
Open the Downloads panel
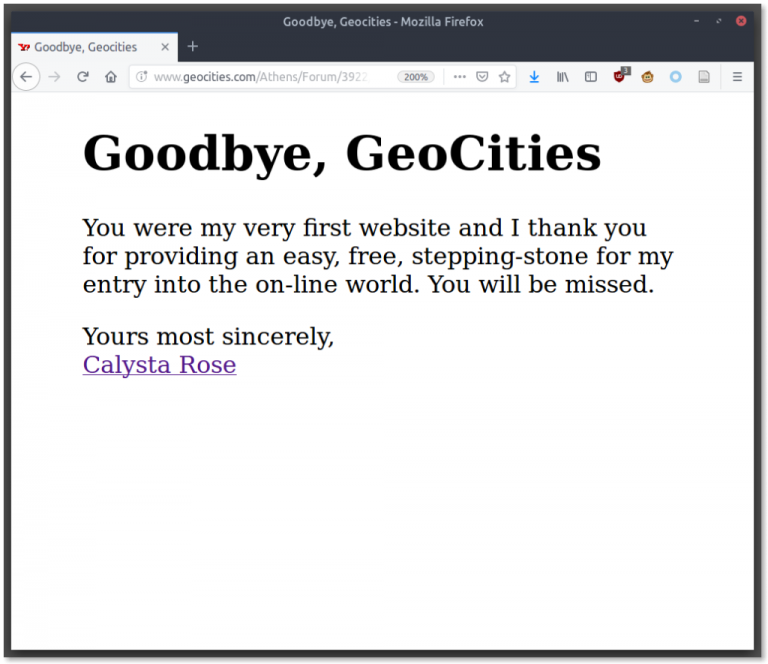point(534,77)
